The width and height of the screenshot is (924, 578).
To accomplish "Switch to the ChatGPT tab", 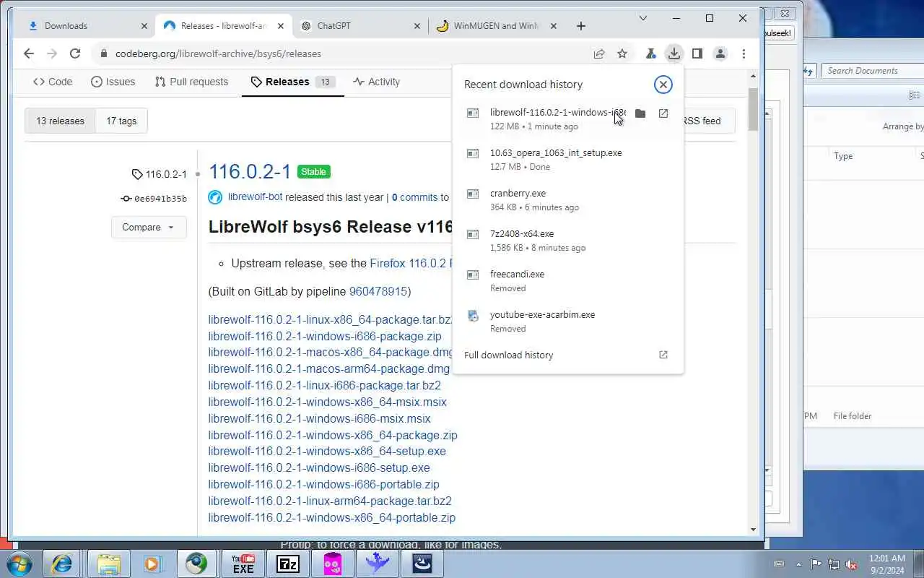I will coord(359,26).
